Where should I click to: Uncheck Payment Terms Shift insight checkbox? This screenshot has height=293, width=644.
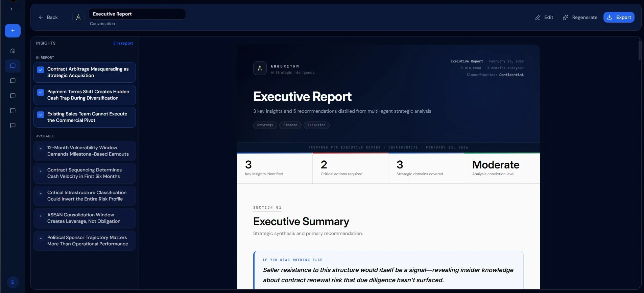(41, 92)
